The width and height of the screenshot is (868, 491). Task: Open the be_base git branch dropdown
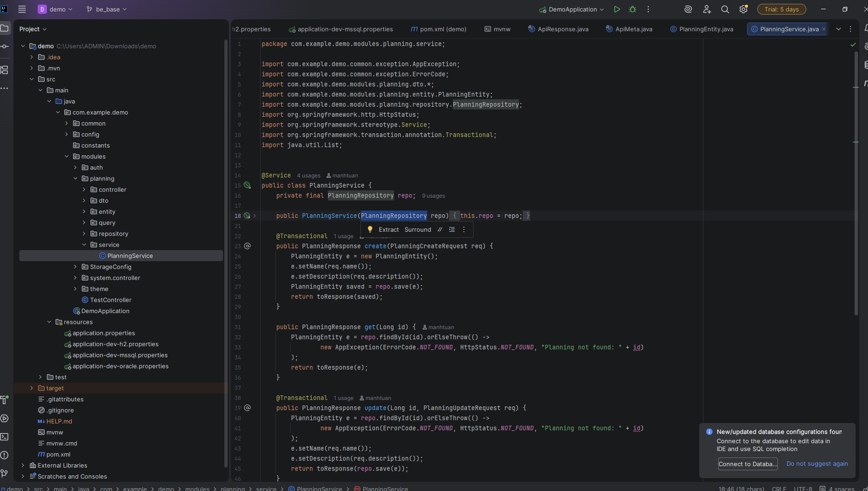107,9
